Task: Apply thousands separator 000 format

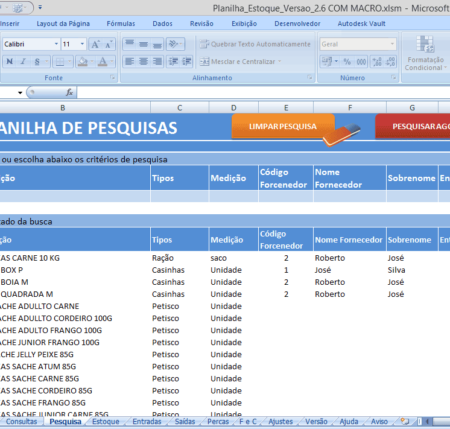Action: (361, 62)
